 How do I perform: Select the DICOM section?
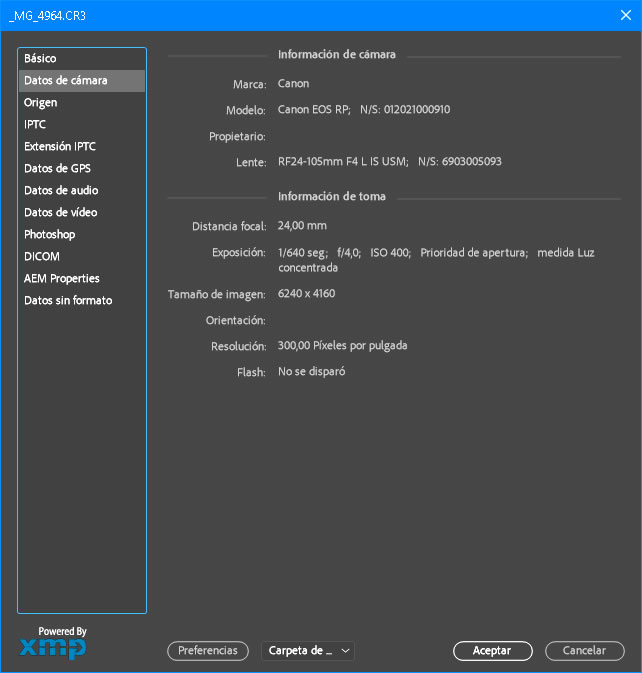click(82, 256)
